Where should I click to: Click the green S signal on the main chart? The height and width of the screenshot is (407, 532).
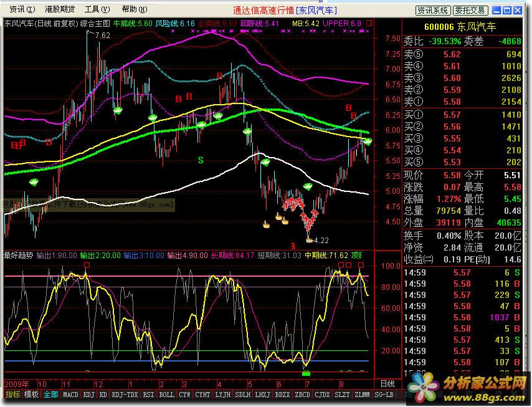click(201, 160)
